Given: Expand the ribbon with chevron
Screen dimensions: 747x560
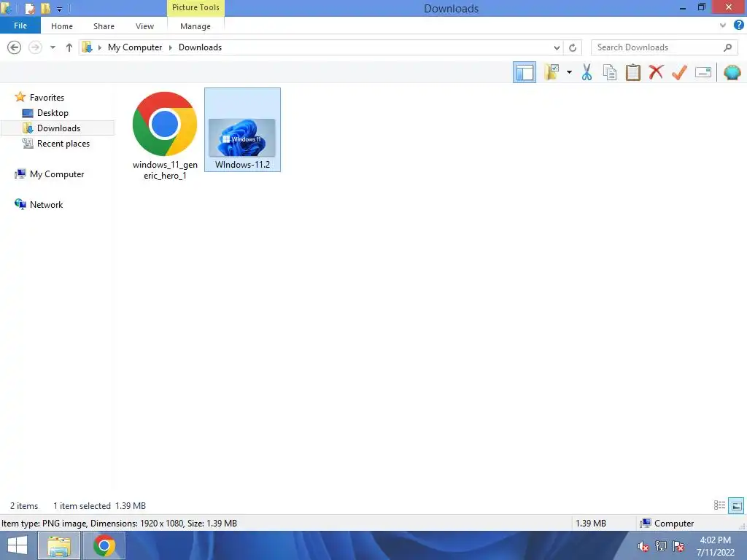Looking at the screenshot, I should coord(723,26).
